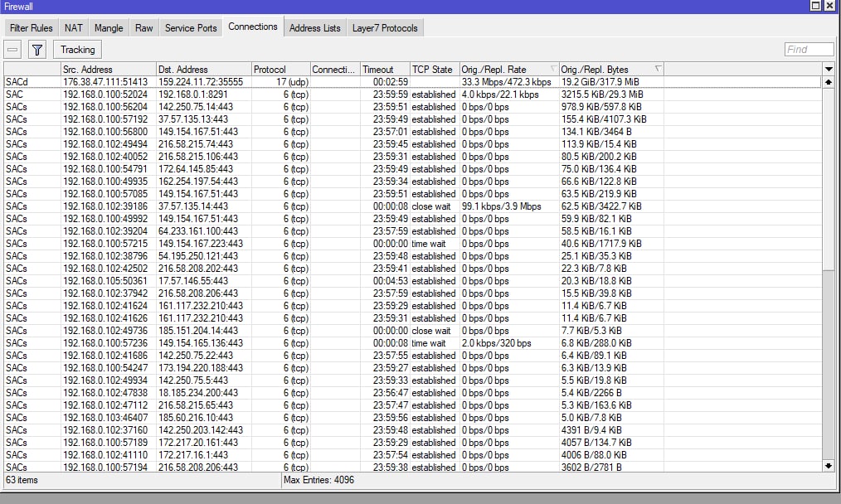Click scrollbar down arrow in connections list
The image size is (841, 504).
(829, 466)
